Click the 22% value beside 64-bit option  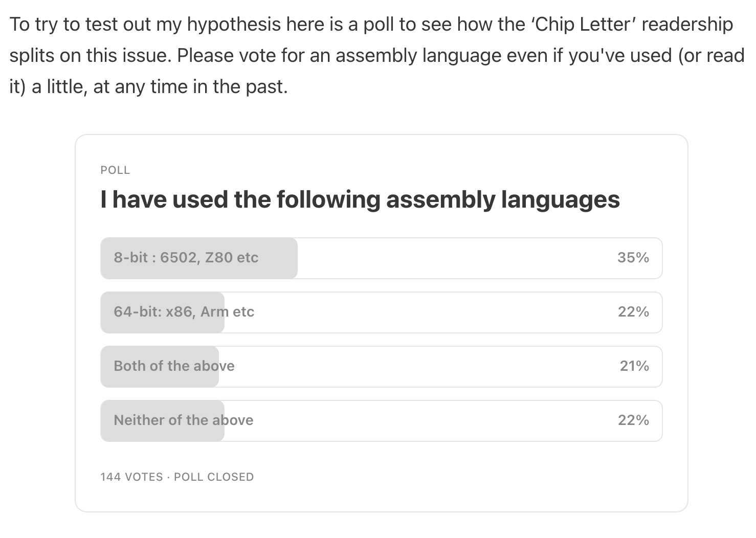pos(633,311)
